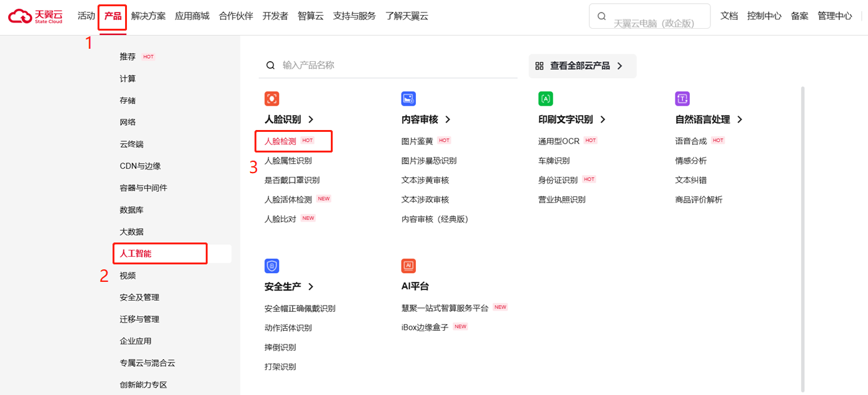Select 推荐 in the left sidebar

tap(128, 57)
